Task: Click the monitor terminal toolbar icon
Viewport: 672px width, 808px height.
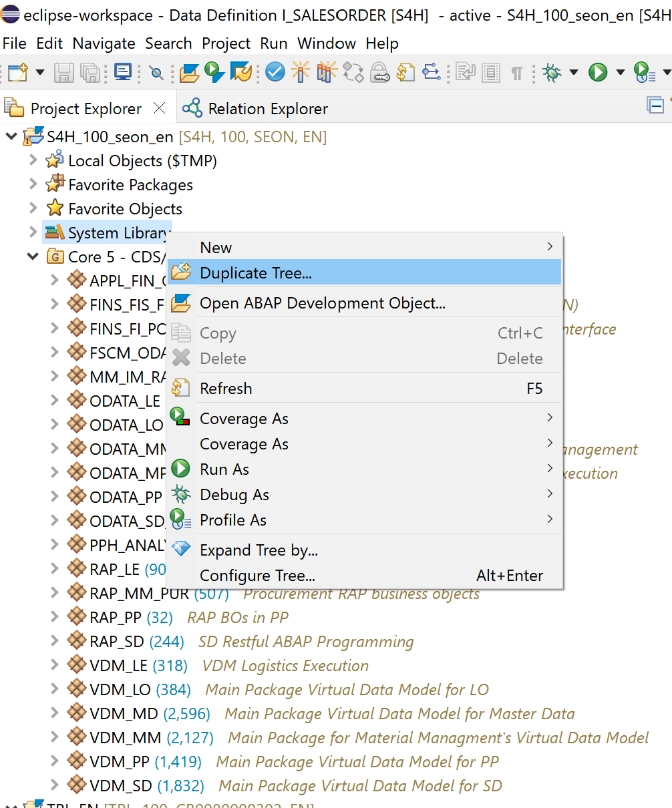Action: [x=123, y=71]
